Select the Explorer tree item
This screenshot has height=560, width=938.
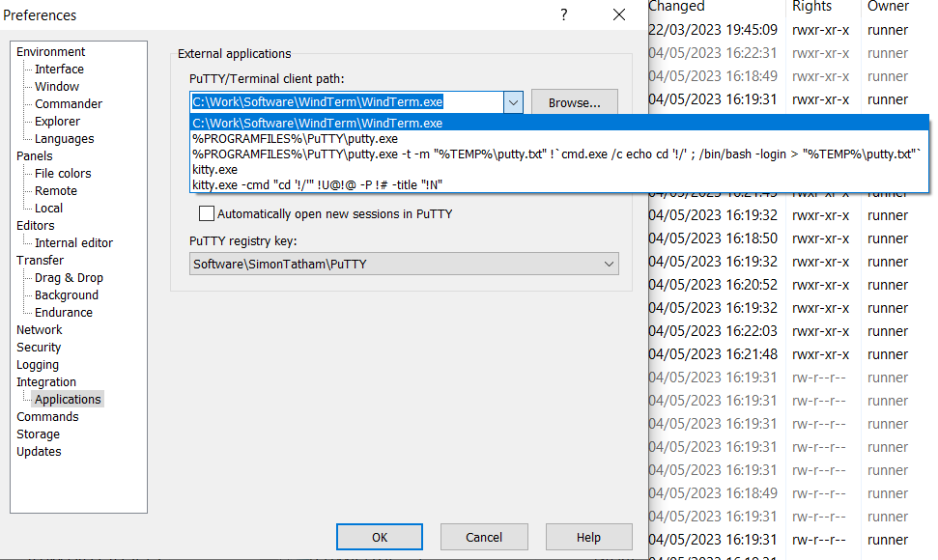(x=57, y=121)
